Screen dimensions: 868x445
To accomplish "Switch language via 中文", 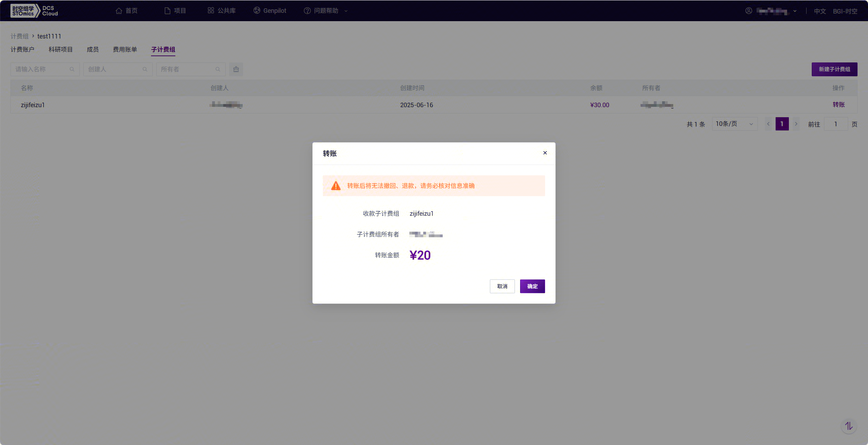I will [820, 11].
